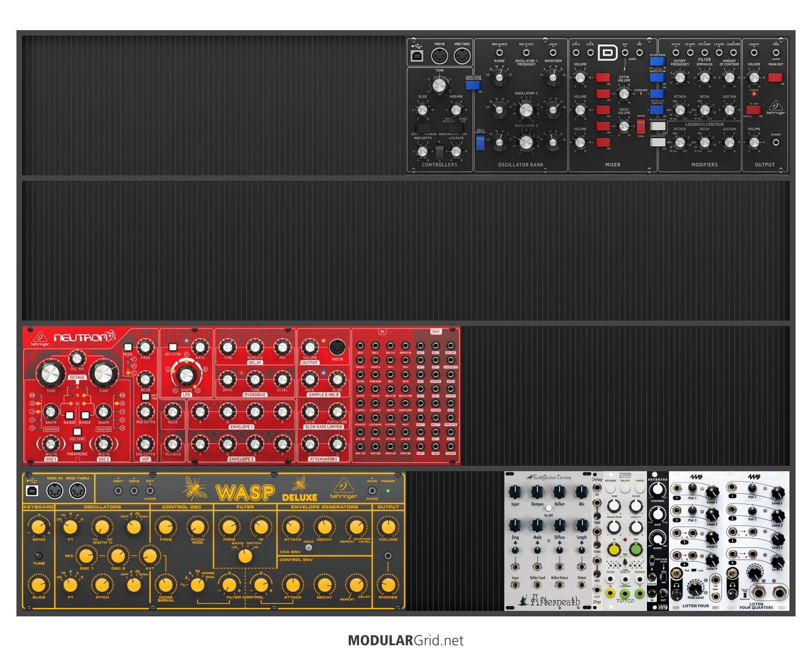This screenshot has width=812, height=652.
Task: Click the Bend knob on the Wasp
Action: (x=38, y=527)
